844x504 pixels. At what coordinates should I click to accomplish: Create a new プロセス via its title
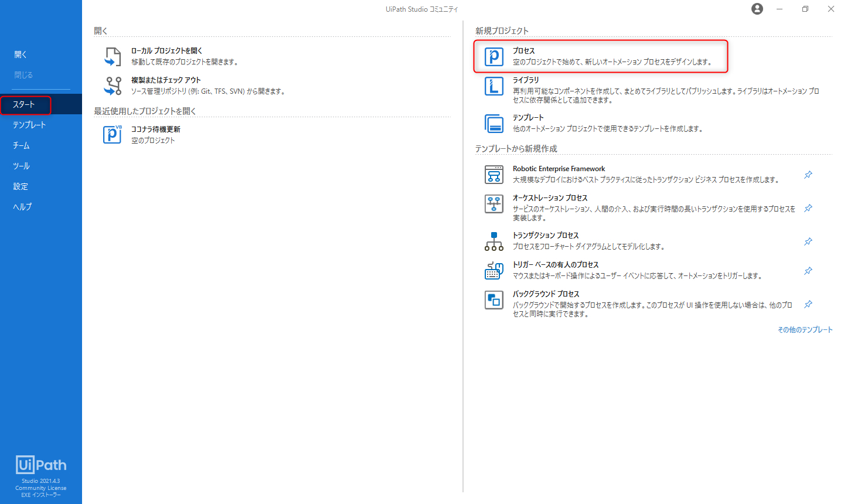tap(523, 51)
